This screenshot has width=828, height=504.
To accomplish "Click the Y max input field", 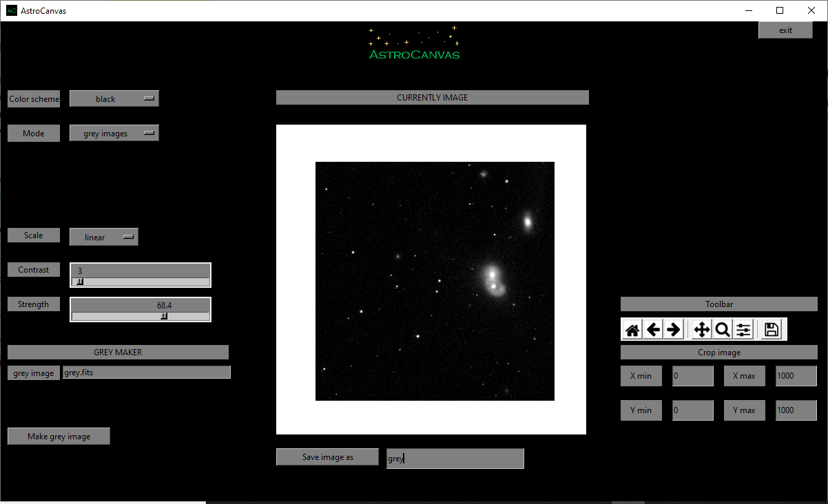I will (x=796, y=410).
